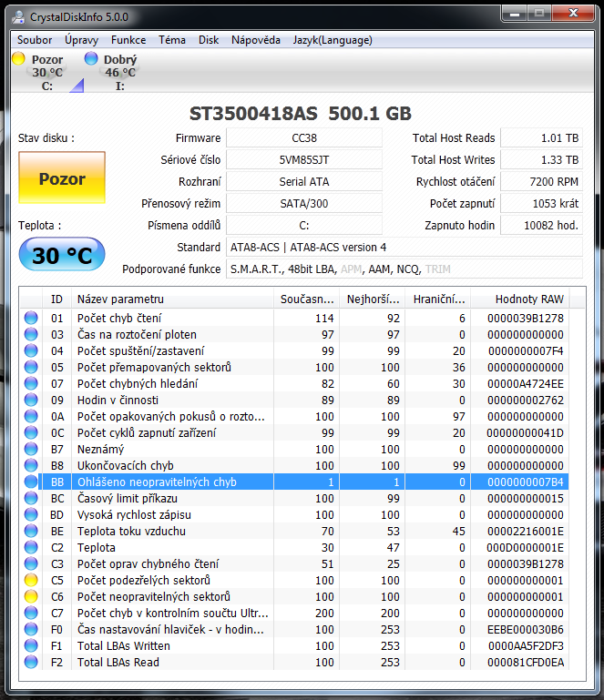The image size is (604, 700).
Task: Click the yellow Pozor health status button
Action: tap(62, 178)
